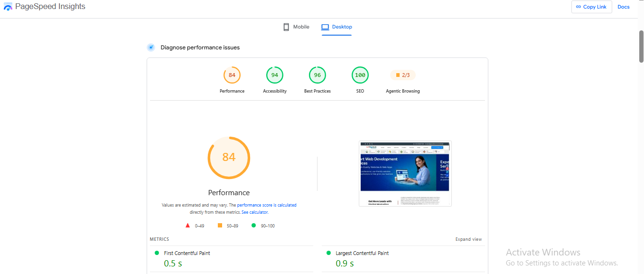The image size is (644, 274).
Task: Click the Performance heading under large gauge
Action: point(229,193)
